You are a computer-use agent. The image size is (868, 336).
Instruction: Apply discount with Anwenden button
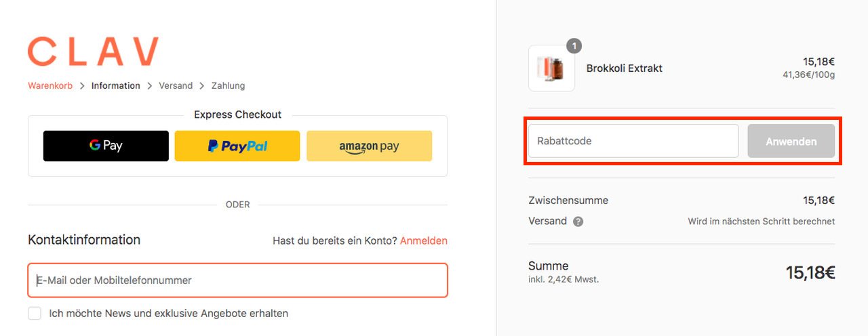tap(791, 141)
